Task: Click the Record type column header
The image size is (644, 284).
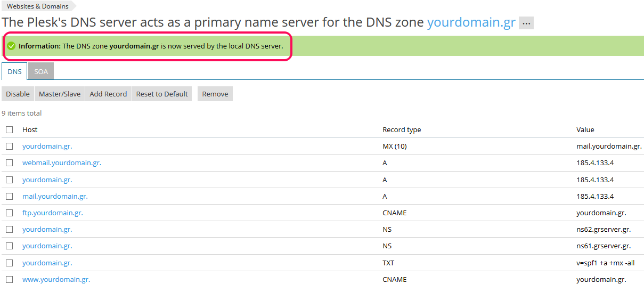Action: click(x=402, y=129)
